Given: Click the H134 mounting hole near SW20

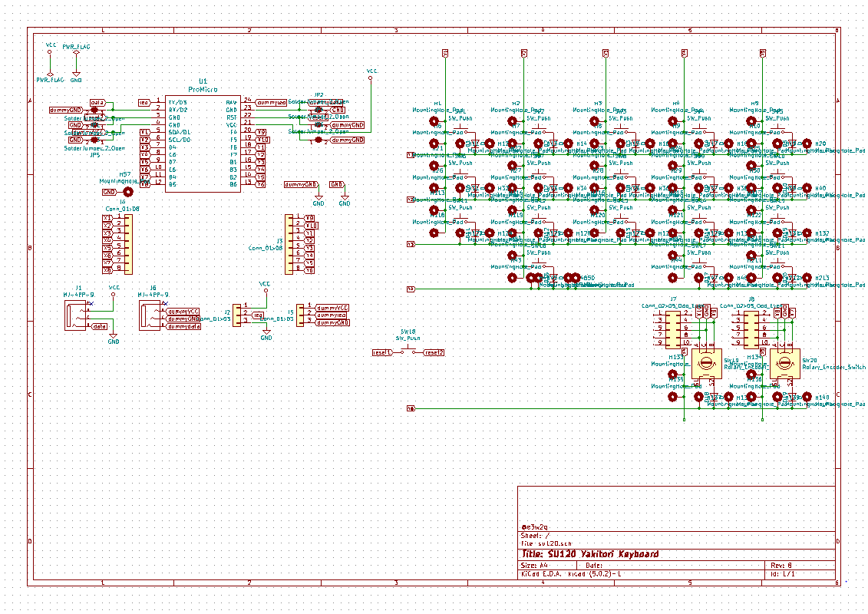Looking at the screenshot, I should 751,375.
